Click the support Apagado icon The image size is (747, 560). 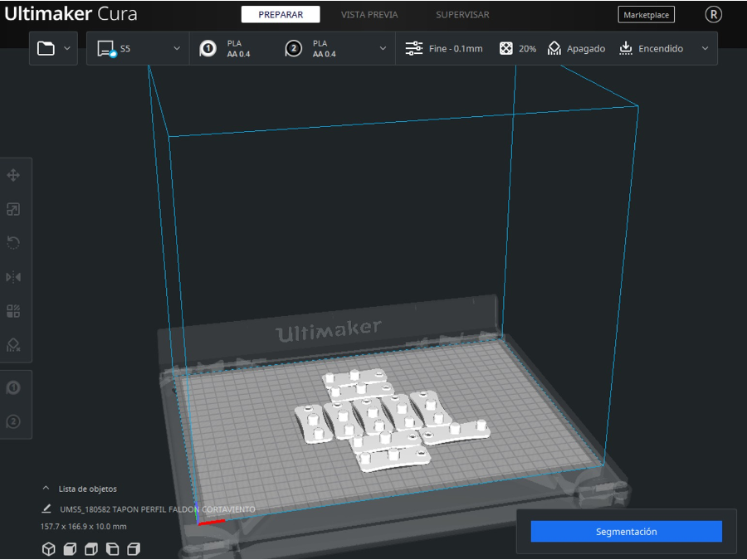(554, 49)
